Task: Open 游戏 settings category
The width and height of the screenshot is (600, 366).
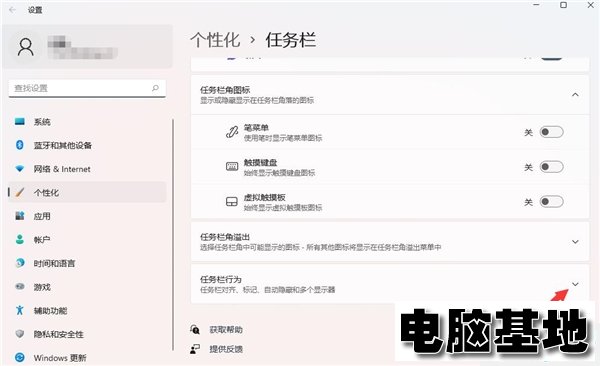Action: [x=87, y=287]
